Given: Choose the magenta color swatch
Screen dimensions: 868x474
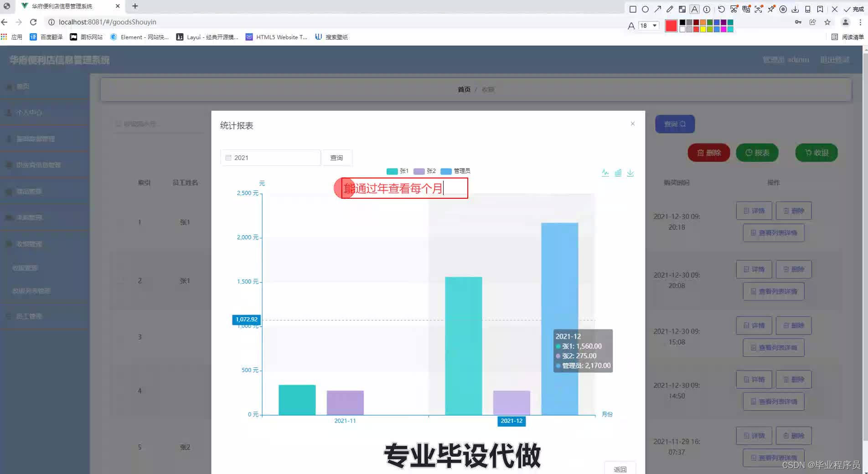Looking at the screenshot, I should [723, 29].
